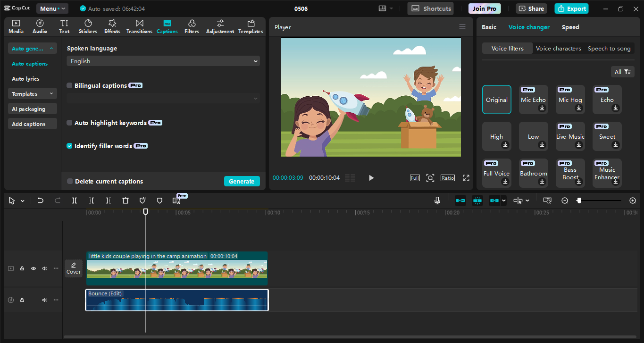The width and height of the screenshot is (644, 343).
Task: Open the Spoken language dropdown
Action: point(163,61)
